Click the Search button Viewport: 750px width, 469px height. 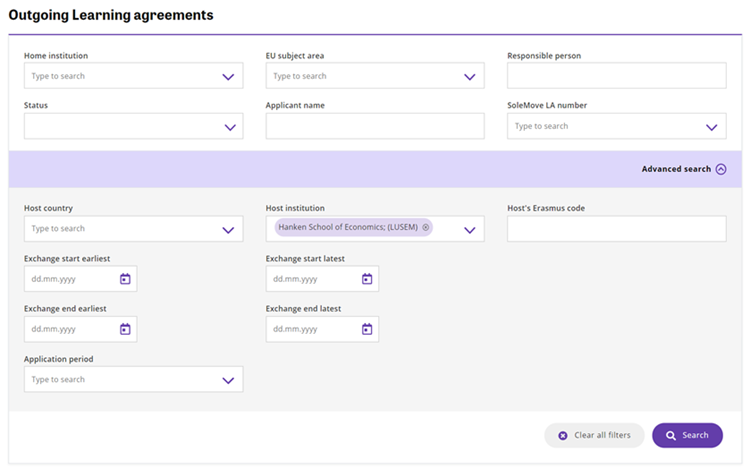coord(687,435)
